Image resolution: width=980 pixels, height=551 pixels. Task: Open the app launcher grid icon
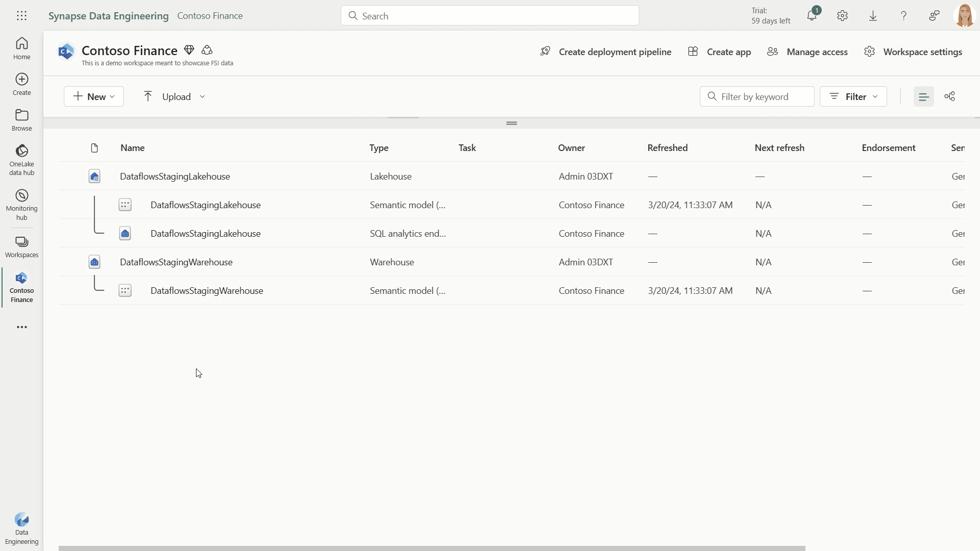point(21,16)
